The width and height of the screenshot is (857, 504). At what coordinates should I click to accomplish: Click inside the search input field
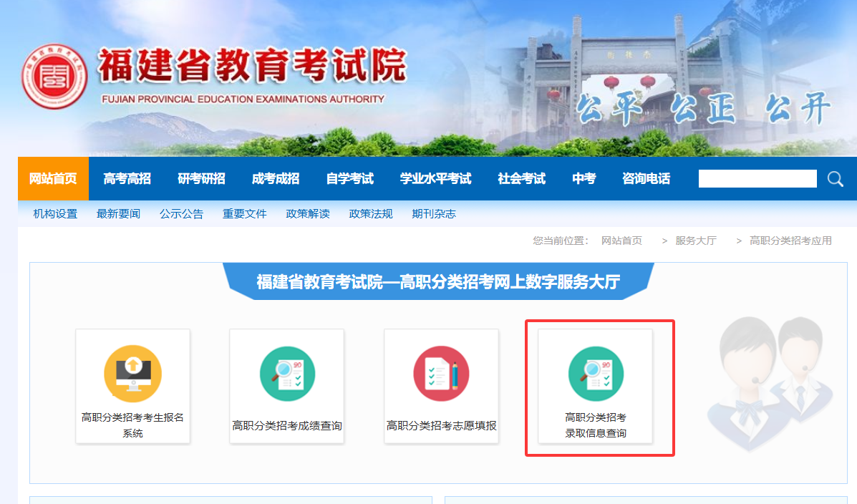tap(757, 178)
